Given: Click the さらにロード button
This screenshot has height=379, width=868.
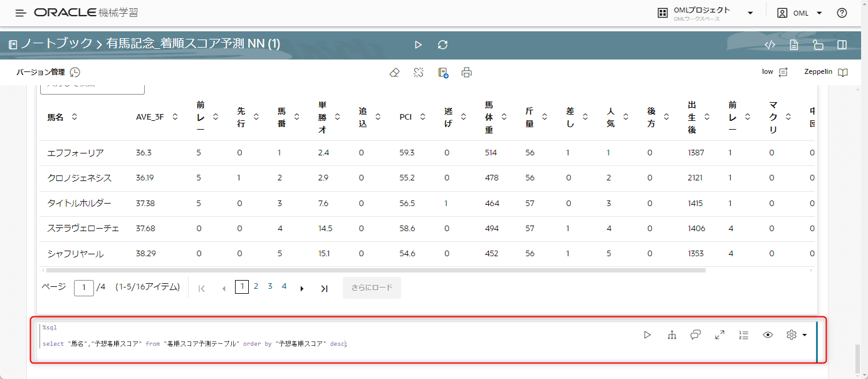Looking at the screenshot, I should (372, 288).
